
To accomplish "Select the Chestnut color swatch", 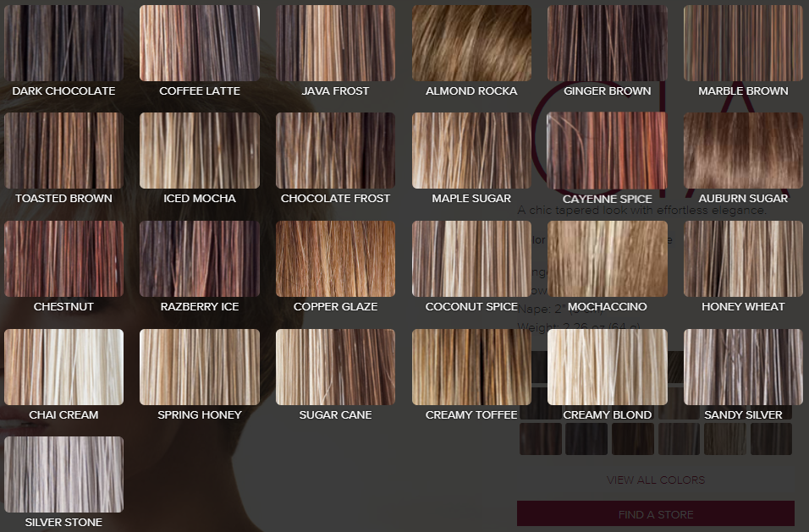I will (x=63, y=259).
